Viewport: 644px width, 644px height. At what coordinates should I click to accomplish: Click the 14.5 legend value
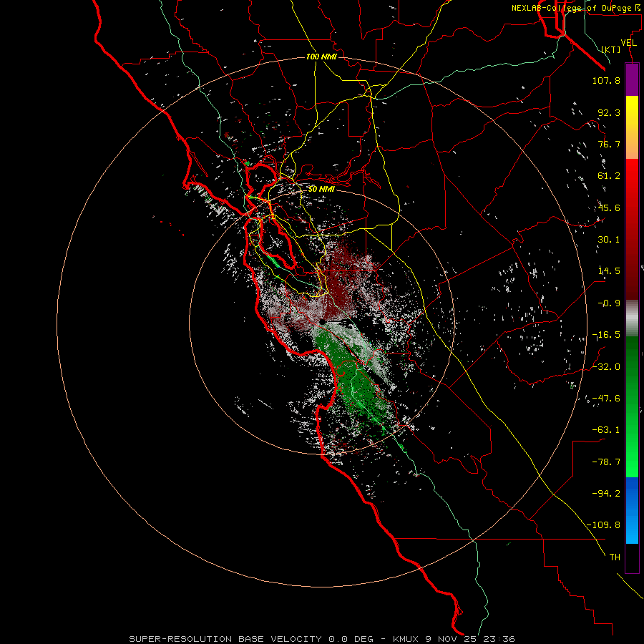pyautogui.click(x=609, y=271)
